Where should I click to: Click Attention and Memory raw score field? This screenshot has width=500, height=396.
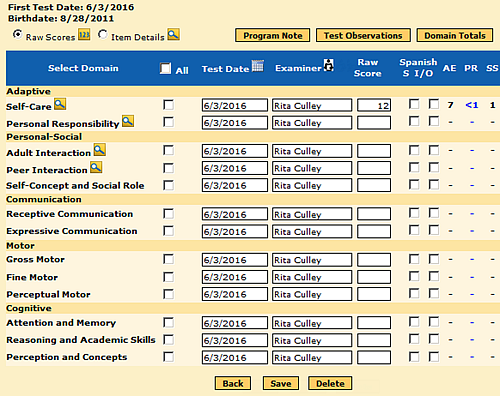point(374,323)
